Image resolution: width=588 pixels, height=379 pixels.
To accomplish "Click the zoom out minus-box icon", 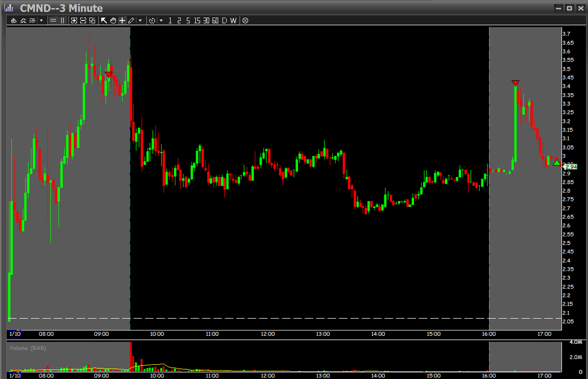I will point(83,21).
